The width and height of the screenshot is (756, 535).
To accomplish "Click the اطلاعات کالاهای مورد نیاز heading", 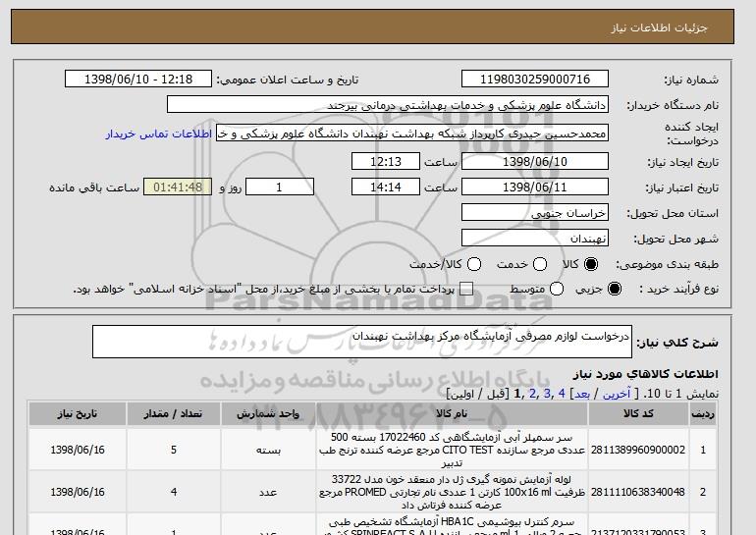I will pyautogui.click(x=646, y=374).
